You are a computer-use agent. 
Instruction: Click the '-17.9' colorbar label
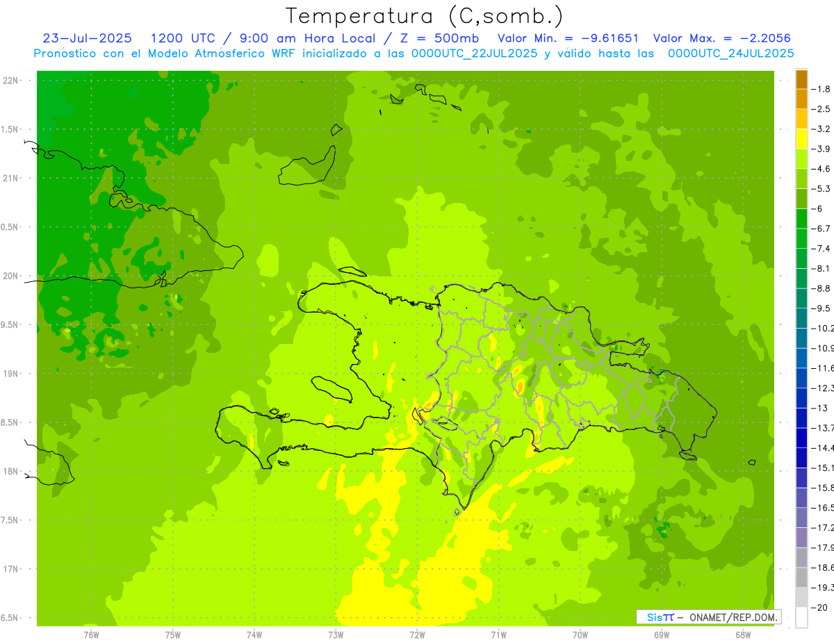pyautogui.click(x=822, y=548)
